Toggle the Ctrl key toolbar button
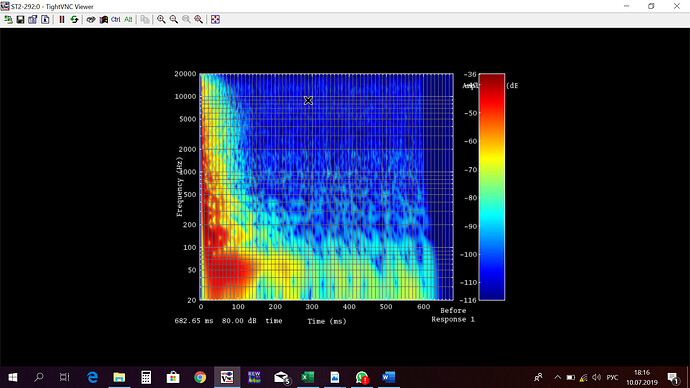 [116, 19]
